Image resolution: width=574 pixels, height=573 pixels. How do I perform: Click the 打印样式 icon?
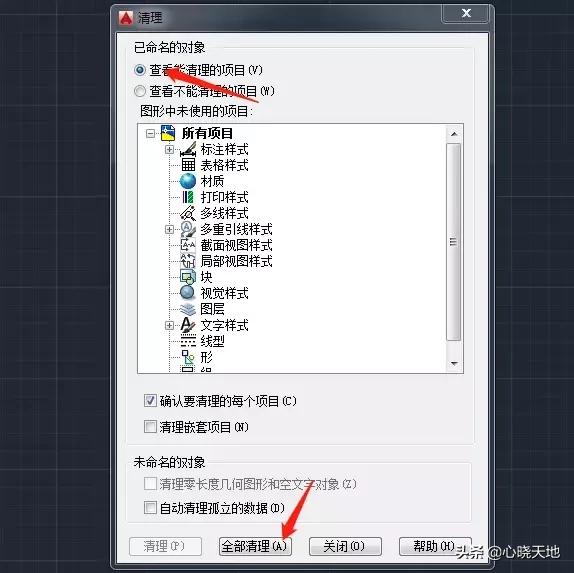pyautogui.click(x=188, y=197)
